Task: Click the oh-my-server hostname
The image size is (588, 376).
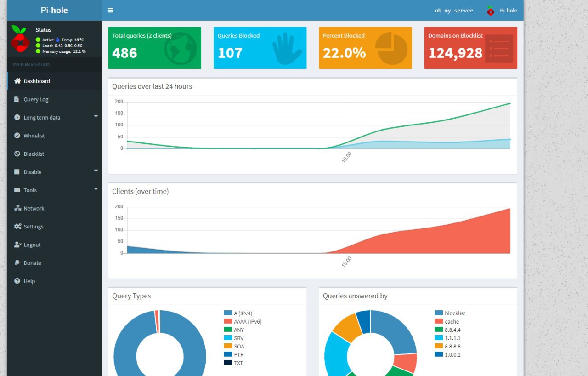Action: click(454, 11)
